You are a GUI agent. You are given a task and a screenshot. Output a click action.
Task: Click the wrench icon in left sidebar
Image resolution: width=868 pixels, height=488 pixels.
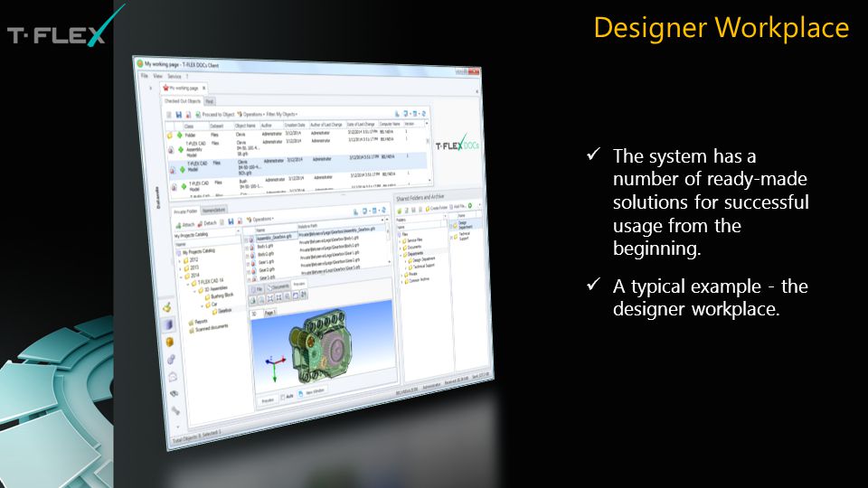(x=175, y=410)
